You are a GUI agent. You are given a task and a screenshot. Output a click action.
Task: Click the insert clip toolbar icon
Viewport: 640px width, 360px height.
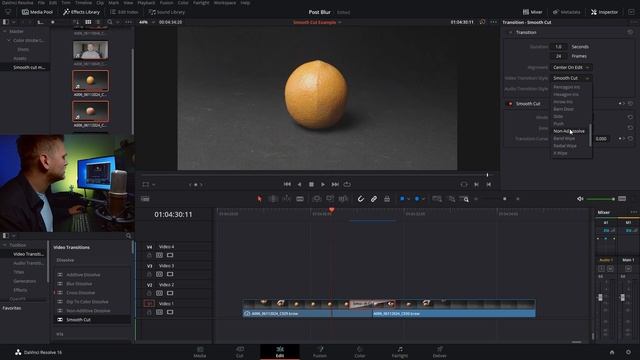(x=317, y=199)
